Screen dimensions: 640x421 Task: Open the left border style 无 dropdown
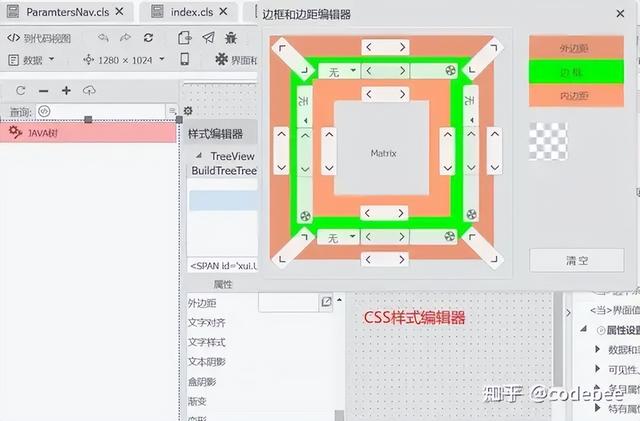click(x=304, y=106)
